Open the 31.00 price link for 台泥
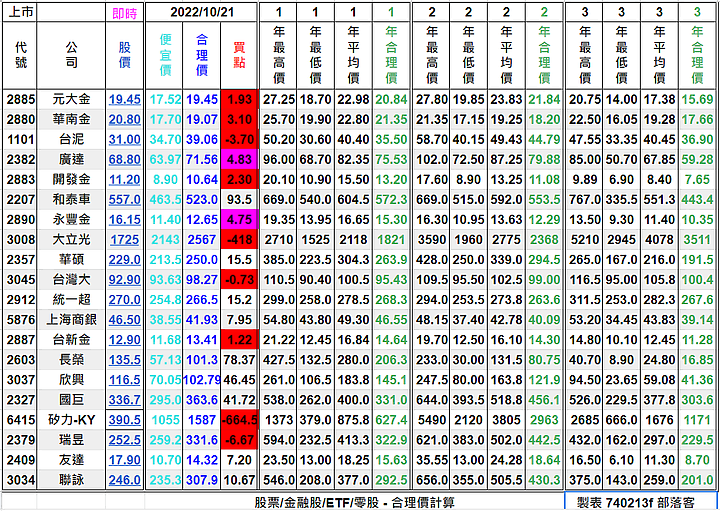Viewport: 720px width, 511px height. click(124, 140)
